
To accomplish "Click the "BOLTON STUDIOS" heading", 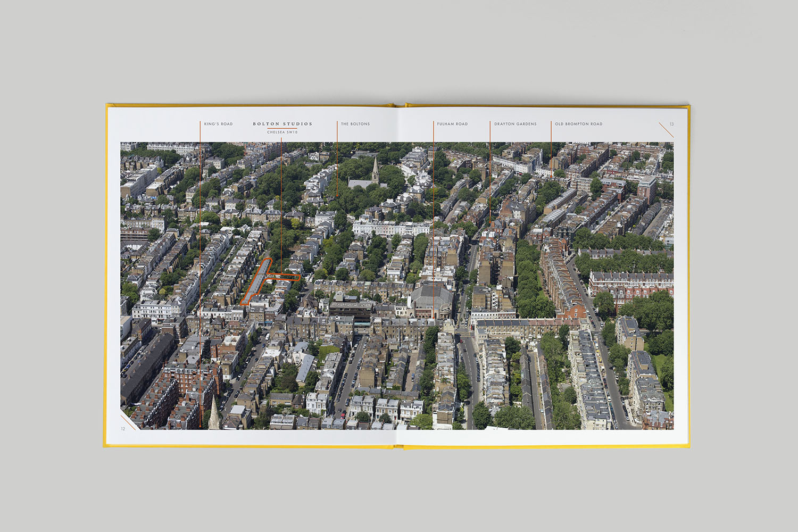I will pos(282,124).
